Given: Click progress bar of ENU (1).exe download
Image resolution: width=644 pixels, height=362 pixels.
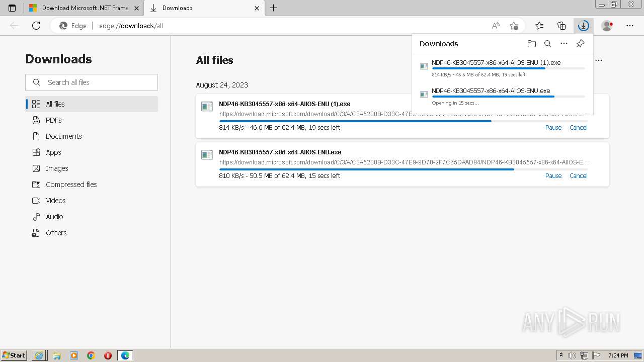Looking at the screenshot, I should [404, 121].
